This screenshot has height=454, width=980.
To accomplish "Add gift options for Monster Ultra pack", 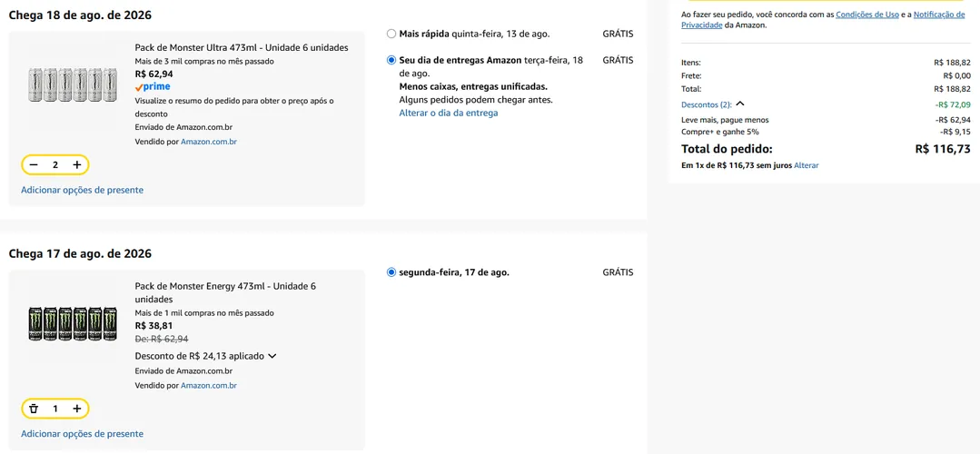I will click(x=82, y=190).
